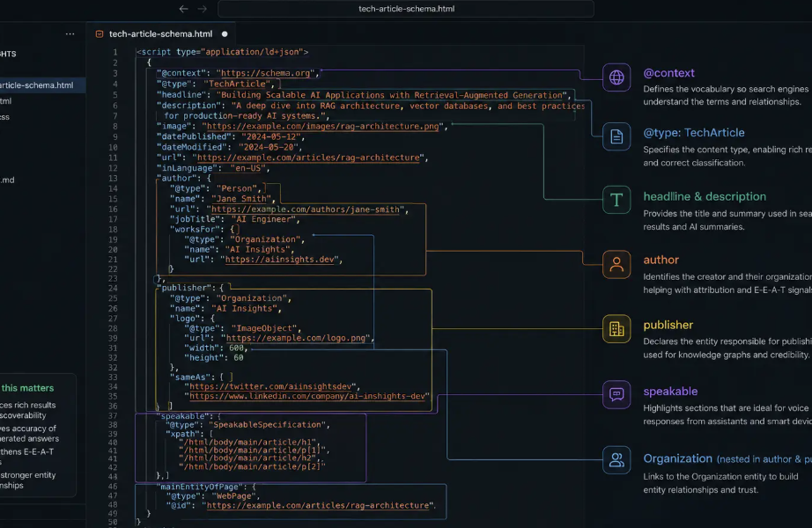Click the speakable chat bubble icon
The height and width of the screenshot is (528, 812).
[x=616, y=394]
